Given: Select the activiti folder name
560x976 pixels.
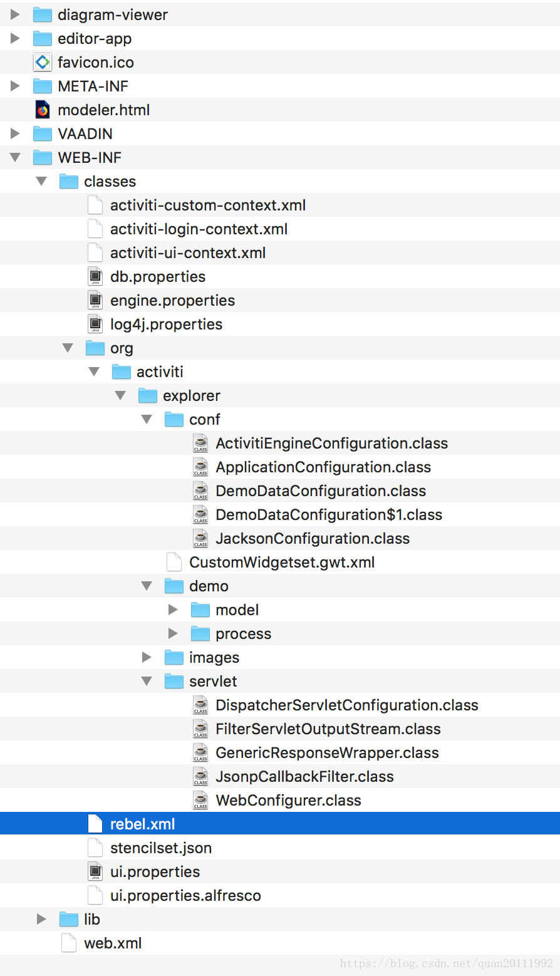Looking at the screenshot, I should click(x=160, y=372).
